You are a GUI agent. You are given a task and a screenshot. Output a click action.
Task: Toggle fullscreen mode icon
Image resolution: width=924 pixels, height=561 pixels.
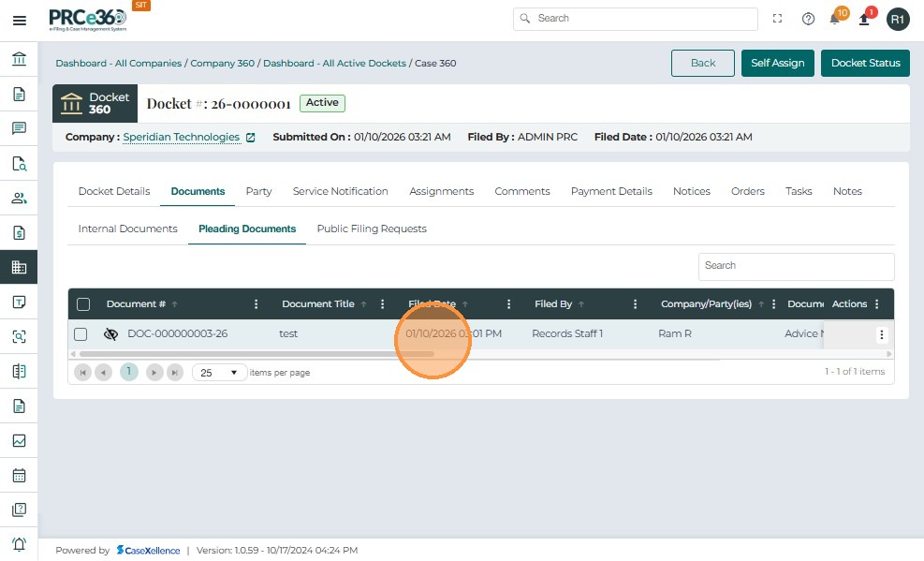tap(777, 19)
